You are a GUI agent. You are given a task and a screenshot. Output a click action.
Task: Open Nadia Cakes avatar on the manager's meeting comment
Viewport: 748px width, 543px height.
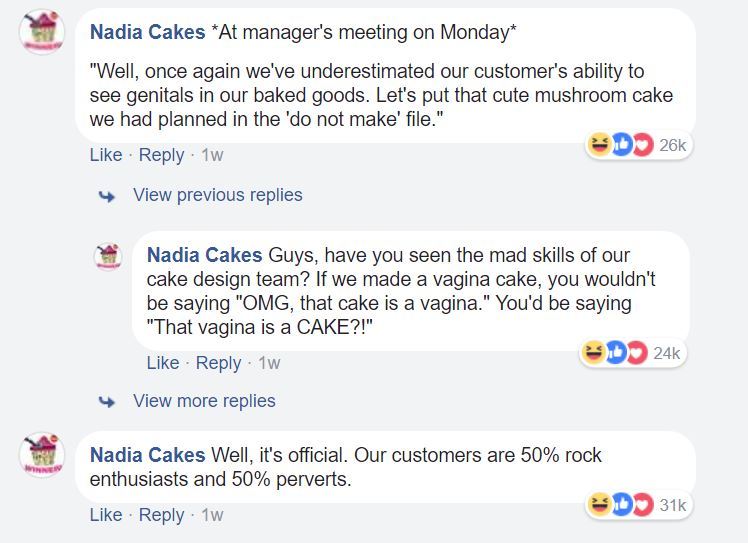click(42, 33)
